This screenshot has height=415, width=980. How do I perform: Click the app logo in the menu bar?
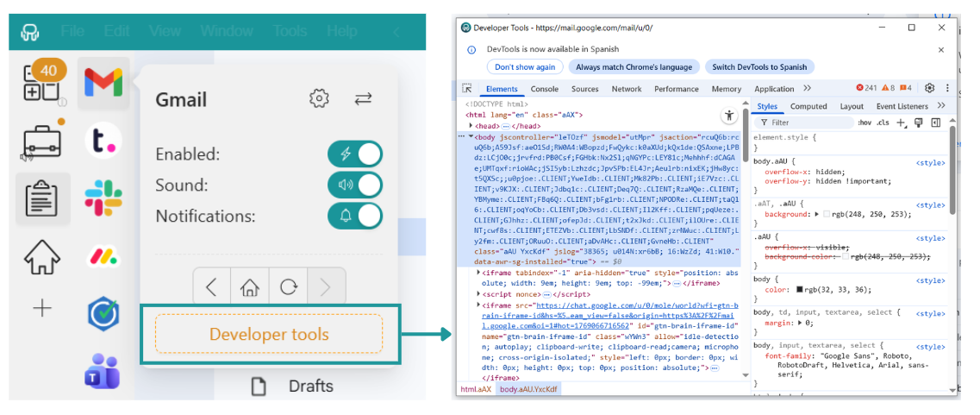click(29, 31)
